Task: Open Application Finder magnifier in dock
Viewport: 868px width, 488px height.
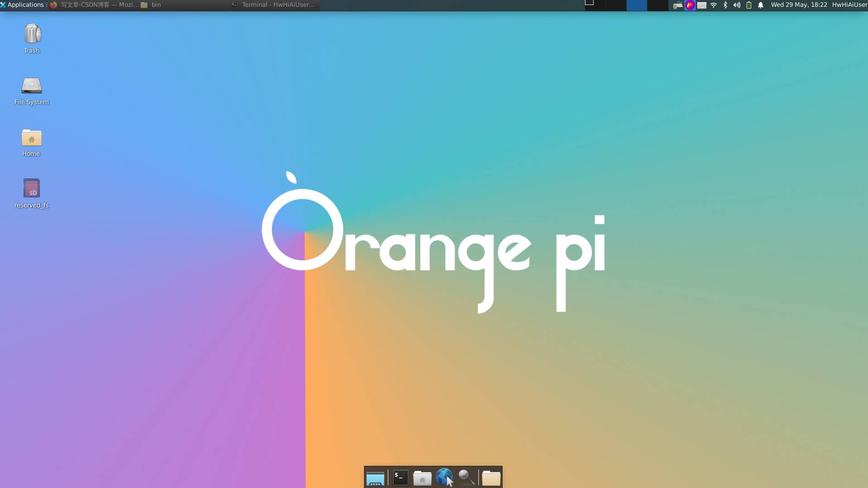Action: coord(466,478)
